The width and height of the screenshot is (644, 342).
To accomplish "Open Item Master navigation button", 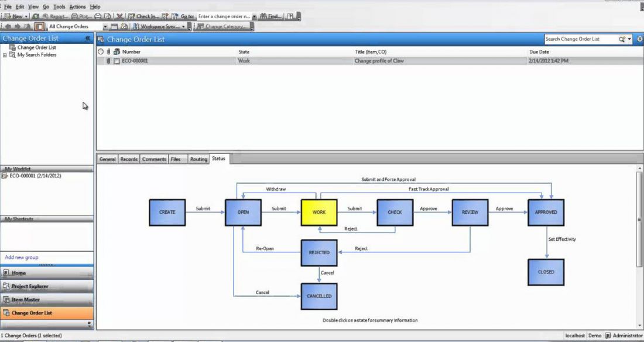I will pos(26,300).
